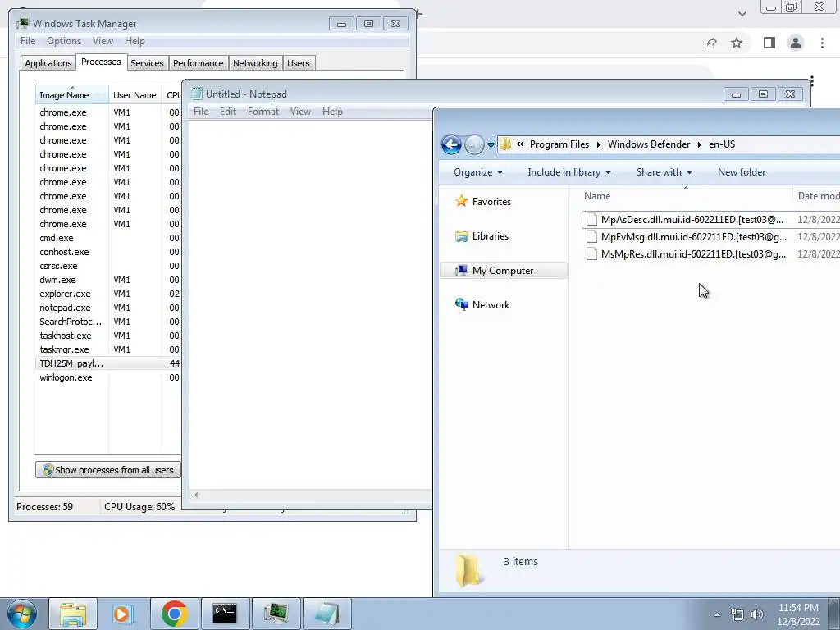The image size is (840, 630).
Task: Click the Chrome share icon
Action: click(x=710, y=43)
